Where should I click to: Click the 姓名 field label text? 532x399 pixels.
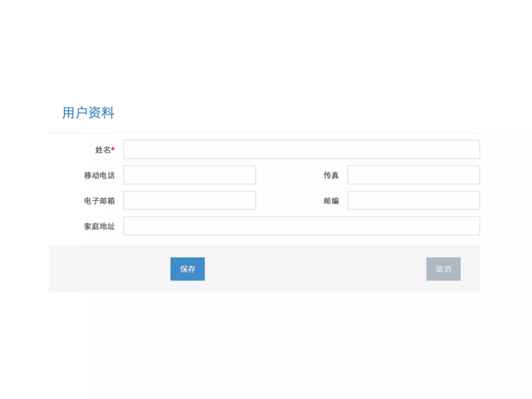point(103,150)
